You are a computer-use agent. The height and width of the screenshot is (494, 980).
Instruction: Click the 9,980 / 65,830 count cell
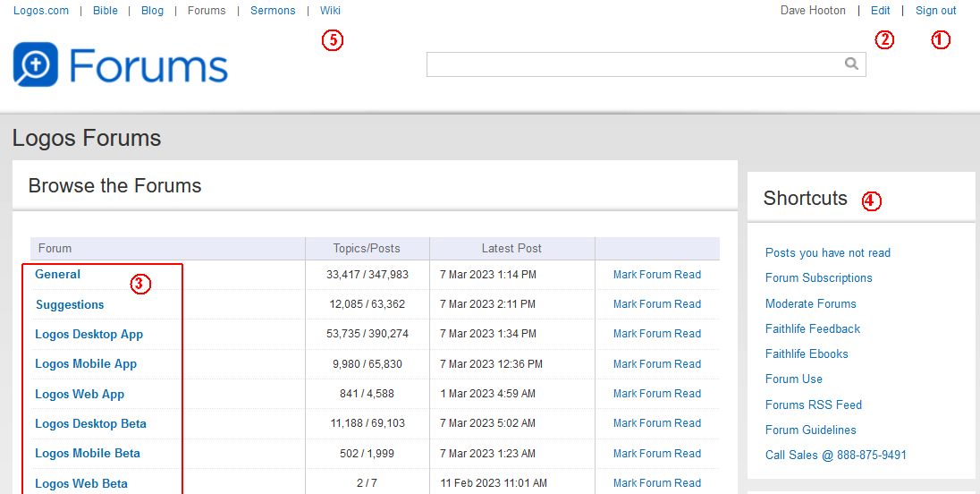pyautogui.click(x=367, y=364)
